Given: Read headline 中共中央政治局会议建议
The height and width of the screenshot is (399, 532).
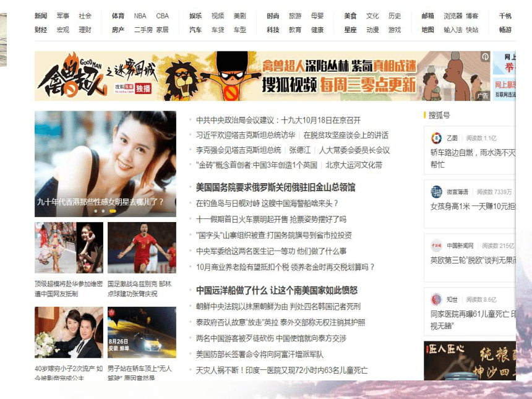Looking at the screenshot, I should point(278,120).
